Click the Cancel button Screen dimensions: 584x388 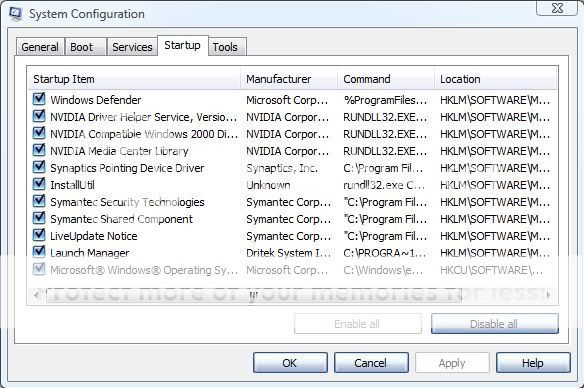click(371, 363)
